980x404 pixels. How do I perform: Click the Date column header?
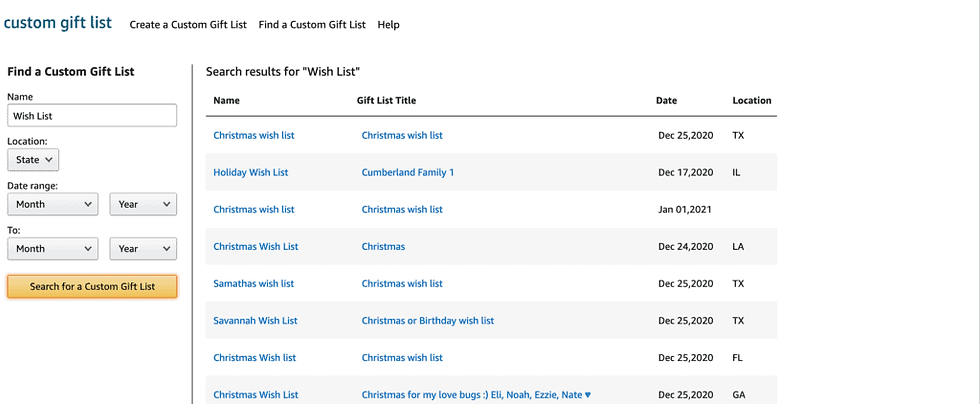pos(666,100)
